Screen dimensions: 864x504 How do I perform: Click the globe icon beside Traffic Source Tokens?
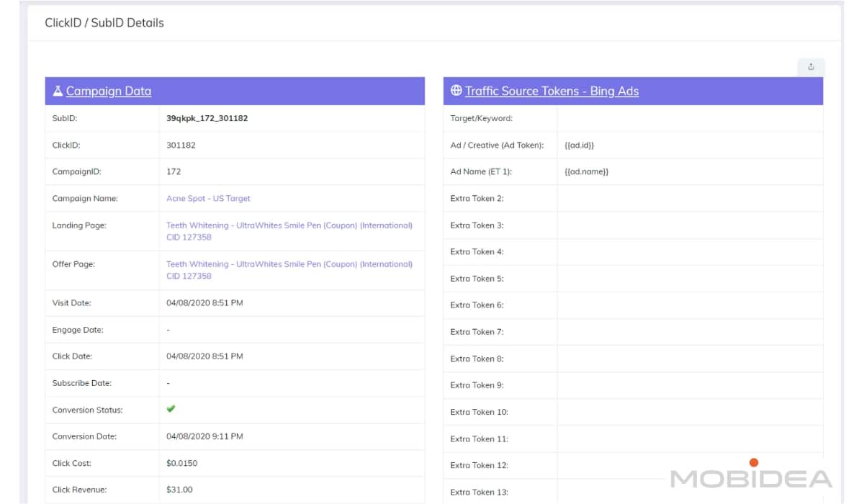(456, 91)
